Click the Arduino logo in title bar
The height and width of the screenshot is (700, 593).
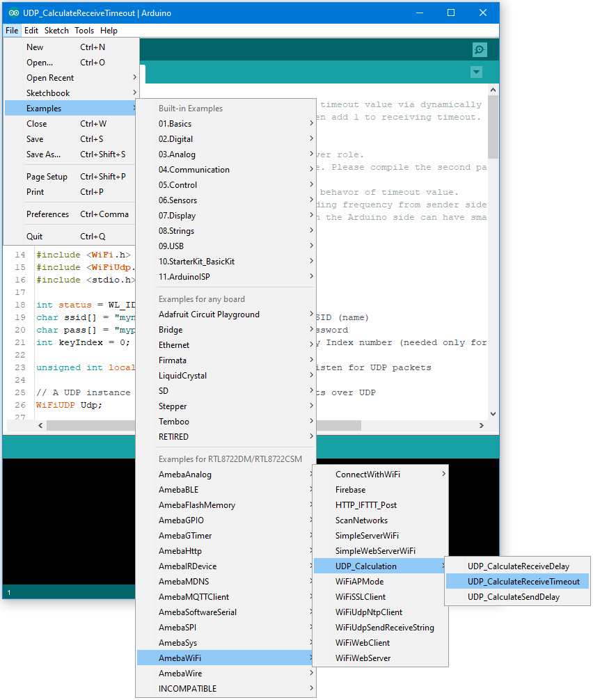coord(14,13)
